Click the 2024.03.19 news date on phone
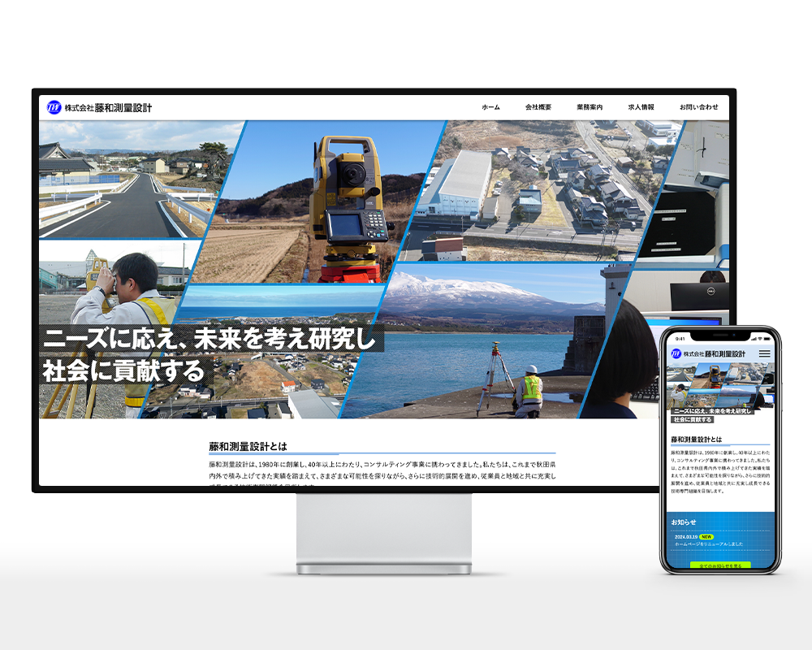 685,537
